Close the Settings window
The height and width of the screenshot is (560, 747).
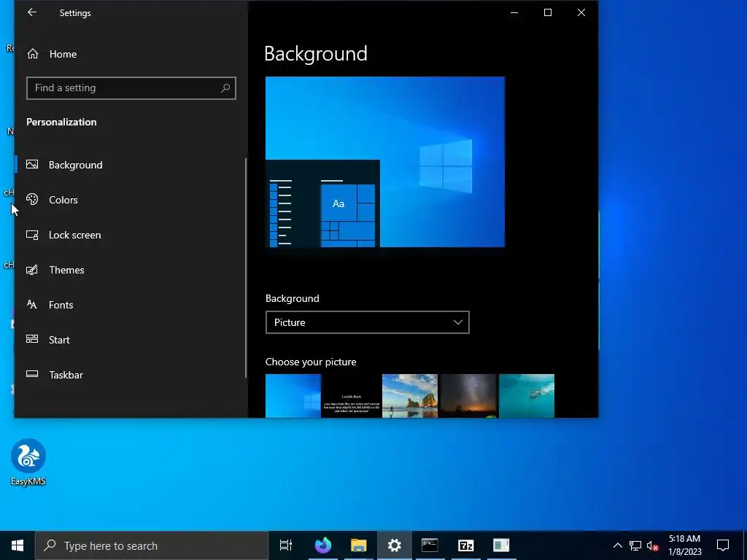click(581, 13)
